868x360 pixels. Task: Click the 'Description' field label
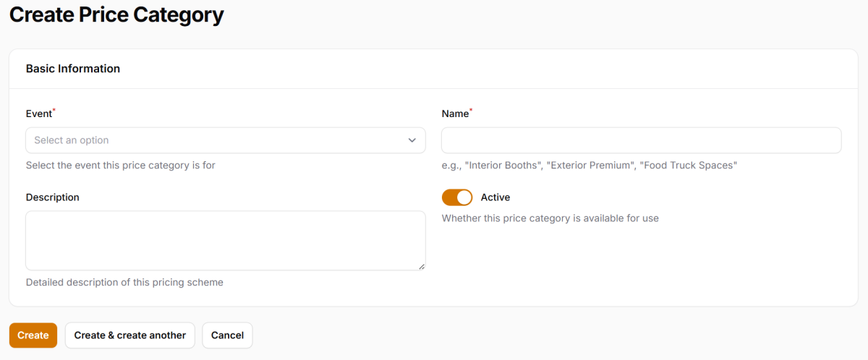tap(53, 197)
